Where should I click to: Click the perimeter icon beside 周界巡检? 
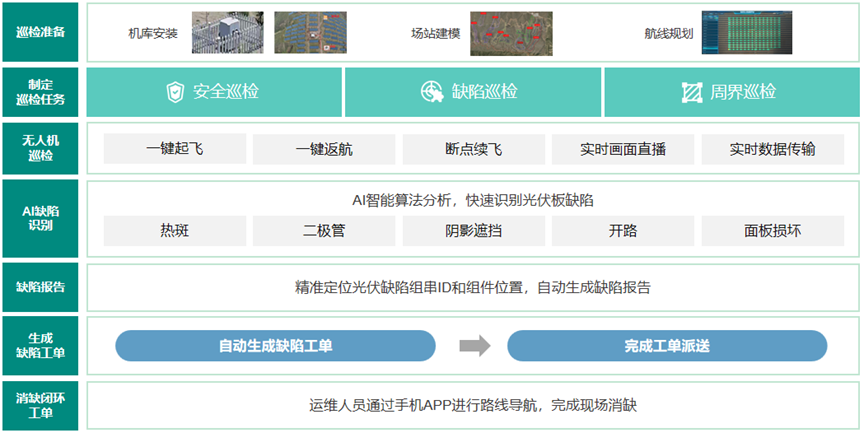tap(691, 92)
